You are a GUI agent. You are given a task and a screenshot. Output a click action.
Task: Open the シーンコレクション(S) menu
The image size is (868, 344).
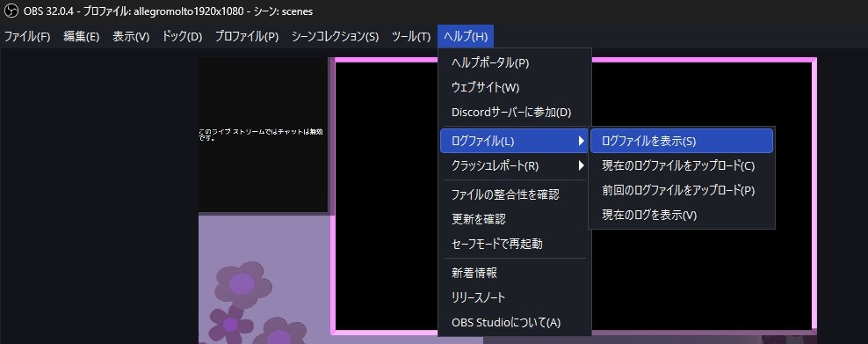(x=335, y=37)
